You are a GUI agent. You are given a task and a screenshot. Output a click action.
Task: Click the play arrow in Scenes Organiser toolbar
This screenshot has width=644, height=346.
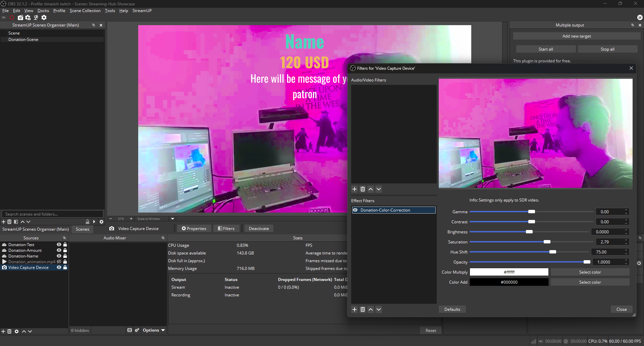tap(94, 222)
